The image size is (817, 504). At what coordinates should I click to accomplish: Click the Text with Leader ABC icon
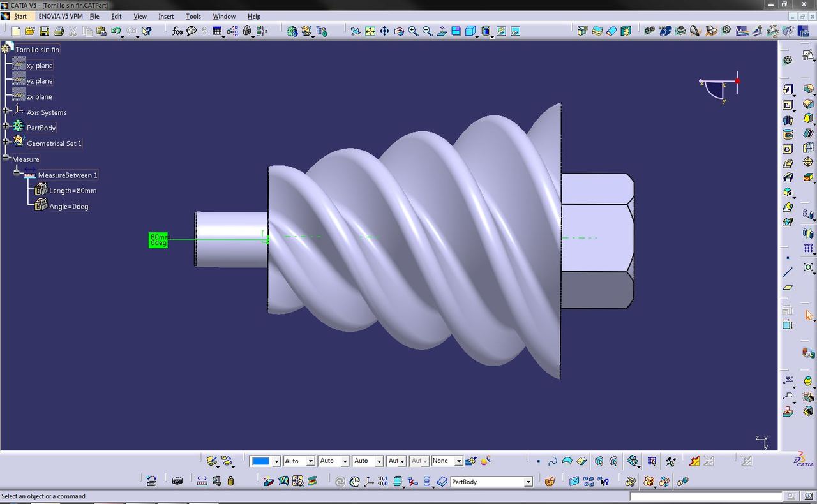coord(789,380)
